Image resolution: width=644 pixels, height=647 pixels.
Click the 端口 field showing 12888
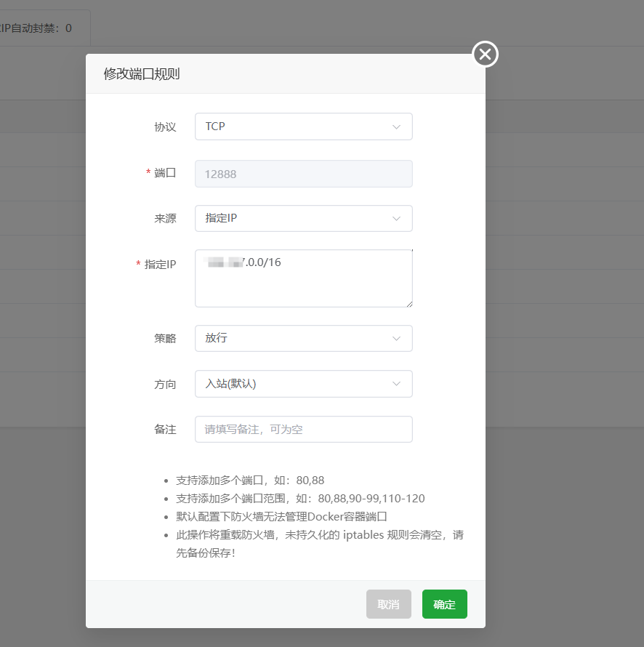(304, 174)
